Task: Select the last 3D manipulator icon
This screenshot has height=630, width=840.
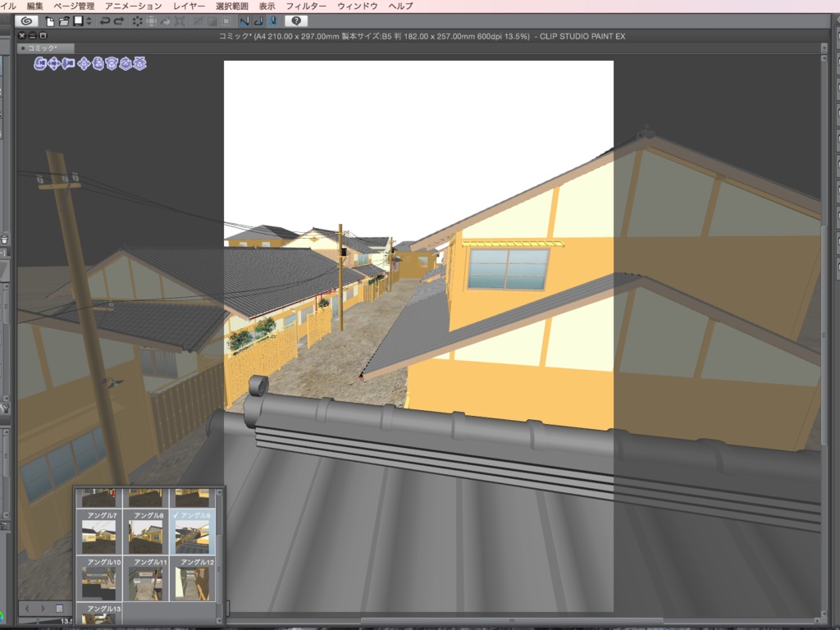Action: coord(139,64)
